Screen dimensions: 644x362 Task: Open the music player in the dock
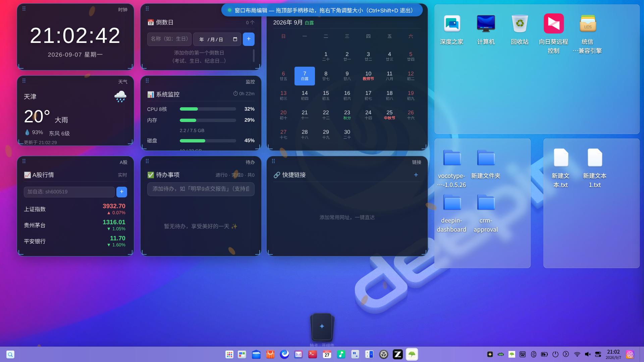click(341, 354)
